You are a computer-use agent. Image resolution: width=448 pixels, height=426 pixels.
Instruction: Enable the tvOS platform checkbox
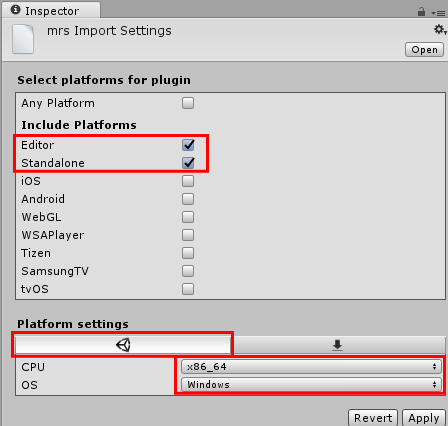(188, 289)
